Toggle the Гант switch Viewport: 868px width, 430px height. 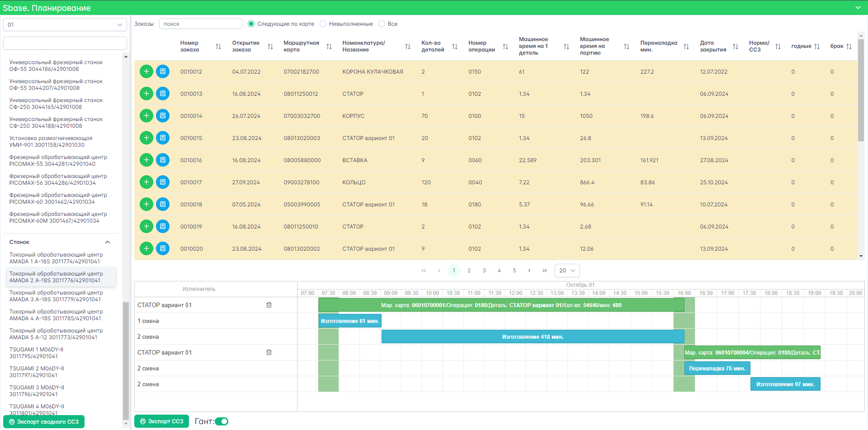222,421
